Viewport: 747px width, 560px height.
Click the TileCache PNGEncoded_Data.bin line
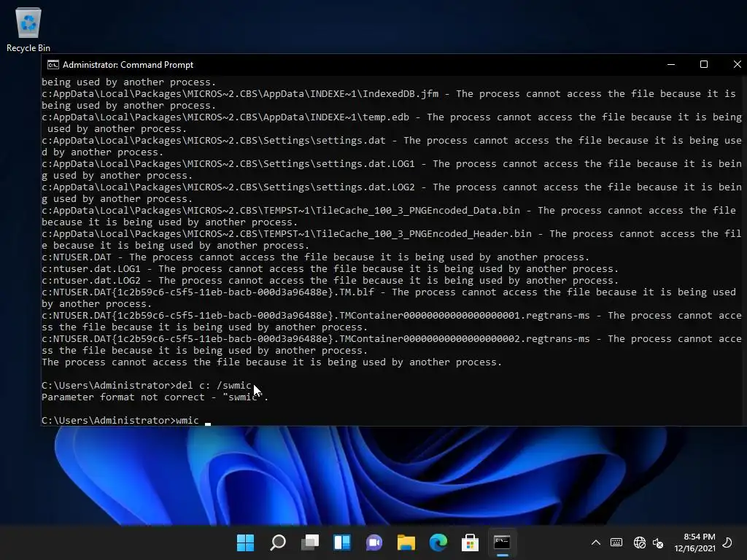click(389, 216)
